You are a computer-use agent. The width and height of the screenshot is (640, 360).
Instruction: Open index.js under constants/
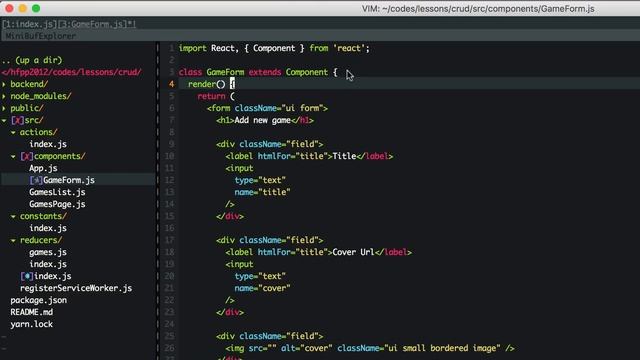coord(48,228)
